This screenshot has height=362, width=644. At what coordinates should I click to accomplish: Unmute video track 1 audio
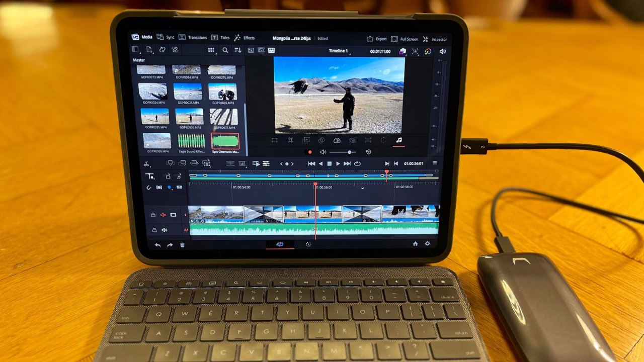point(163,215)
